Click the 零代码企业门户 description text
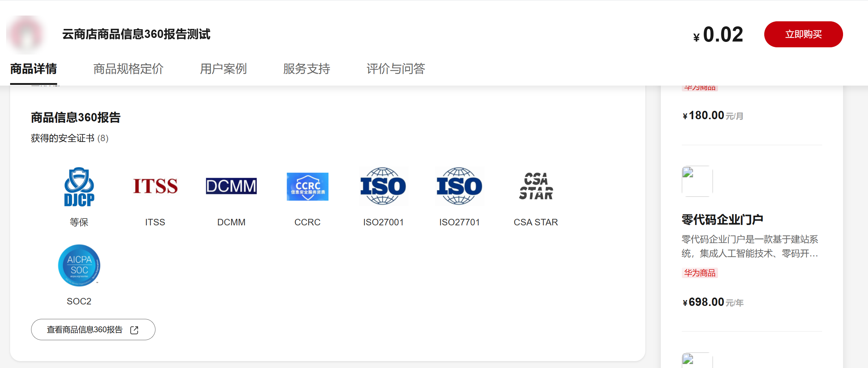Image resolution: width=868 pixels, height=368 pixels. (750, 246)
